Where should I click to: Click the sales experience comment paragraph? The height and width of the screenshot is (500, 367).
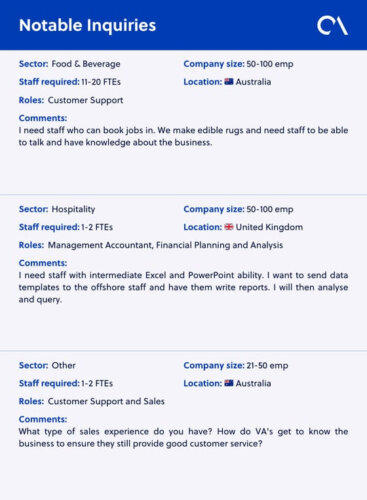(x=183, y=437)
